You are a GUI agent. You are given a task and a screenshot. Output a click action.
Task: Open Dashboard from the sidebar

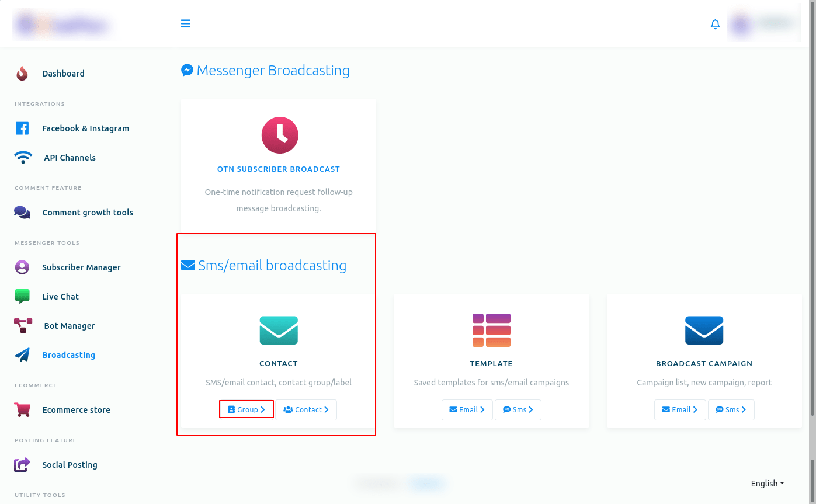pyautogui.click(x=63, y=74)
